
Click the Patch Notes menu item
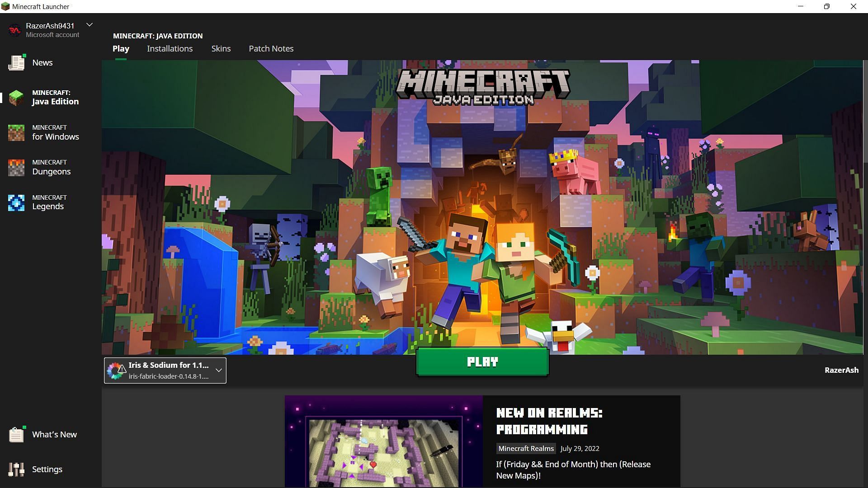271,48
